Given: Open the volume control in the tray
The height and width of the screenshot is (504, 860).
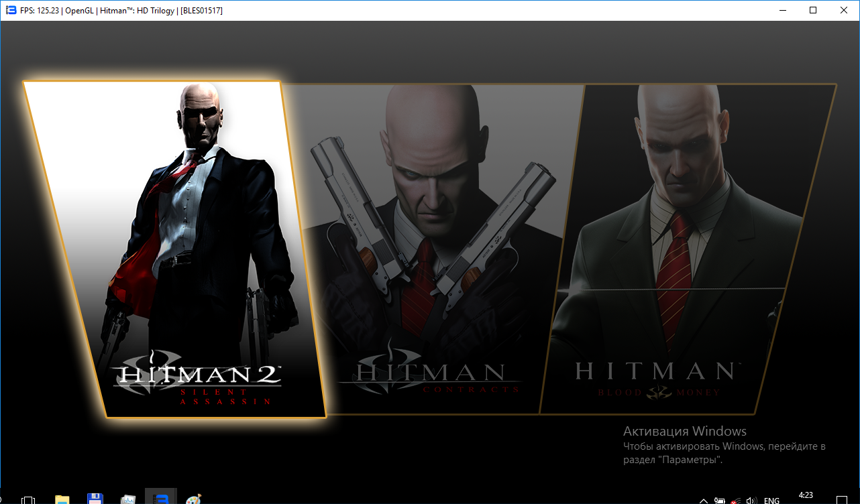Looking at the screenshot, I should coord(752,500).
